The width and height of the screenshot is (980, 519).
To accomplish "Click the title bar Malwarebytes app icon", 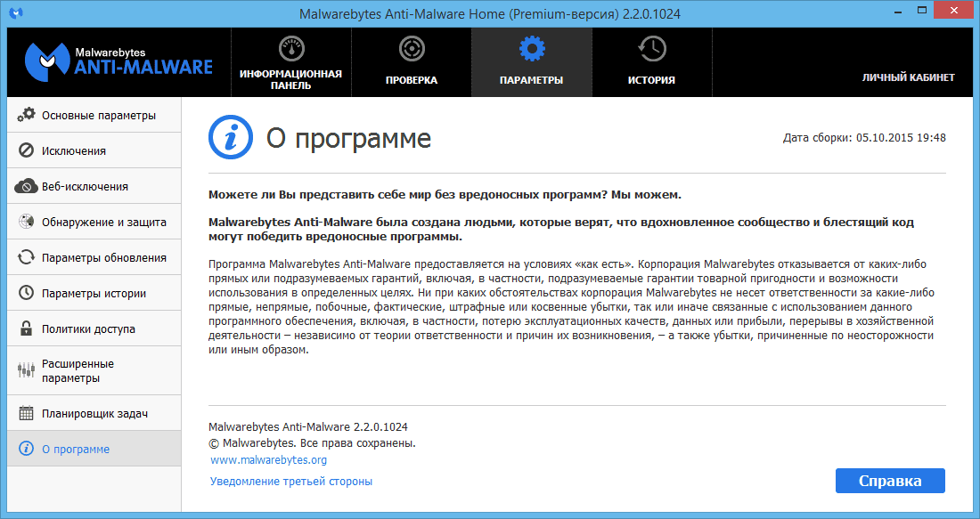I will point(16,13).
